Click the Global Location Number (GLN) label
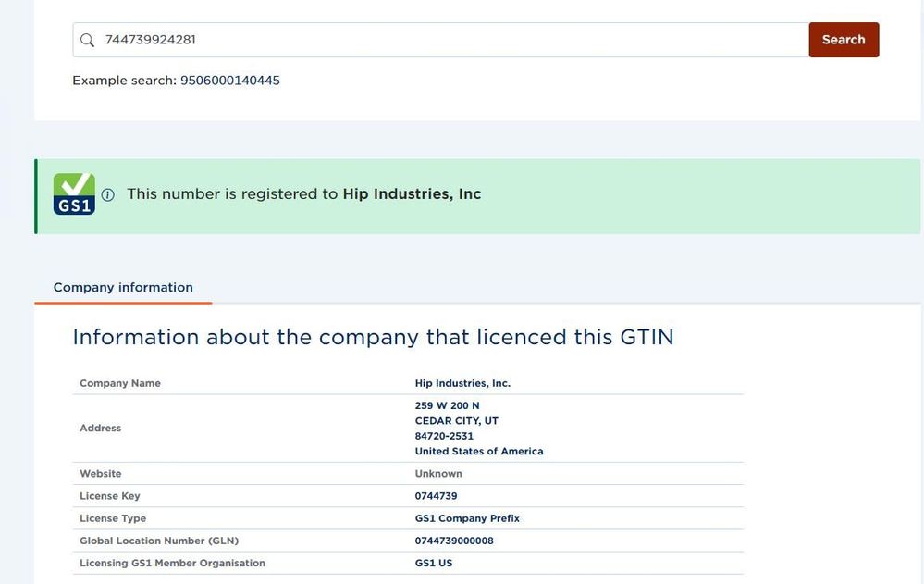The width and height of the screenshot is (924, 584). click(x=159, y=541)
